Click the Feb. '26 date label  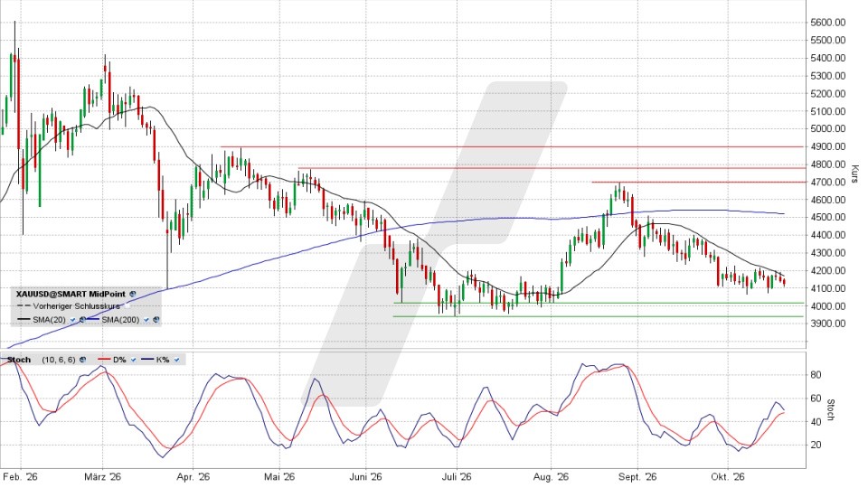(x=20, y=477)
